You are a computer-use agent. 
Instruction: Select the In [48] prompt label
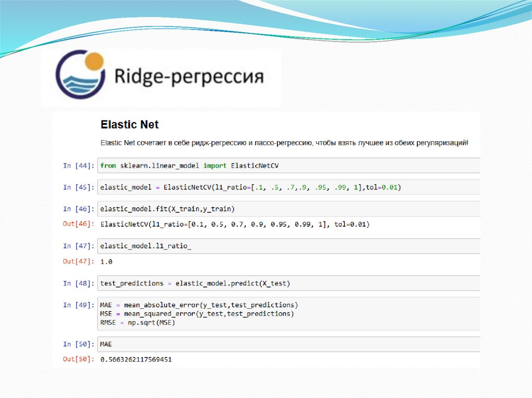(78, 283)
